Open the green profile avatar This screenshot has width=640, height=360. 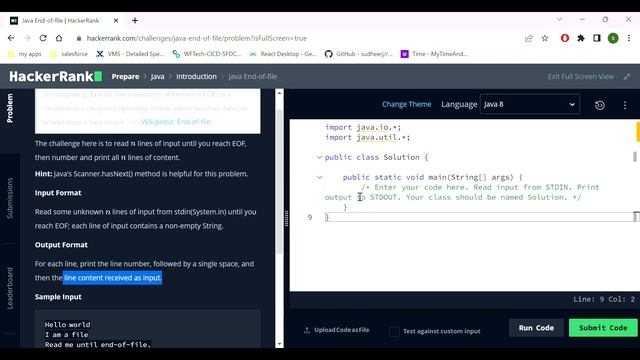(613, 38)
